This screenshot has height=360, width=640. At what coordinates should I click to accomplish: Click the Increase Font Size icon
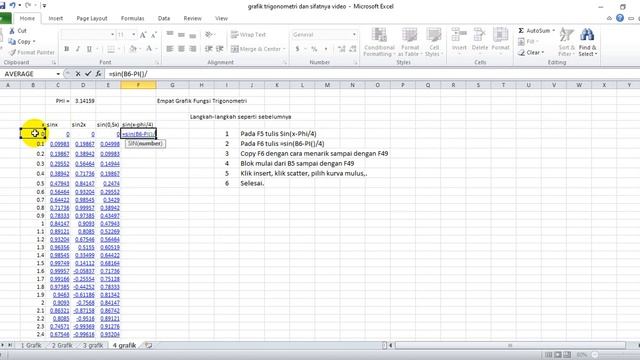click(x=143, y=35)
